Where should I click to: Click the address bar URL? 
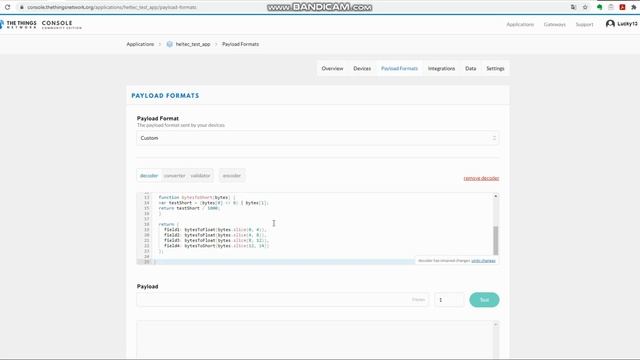[112, 7]
